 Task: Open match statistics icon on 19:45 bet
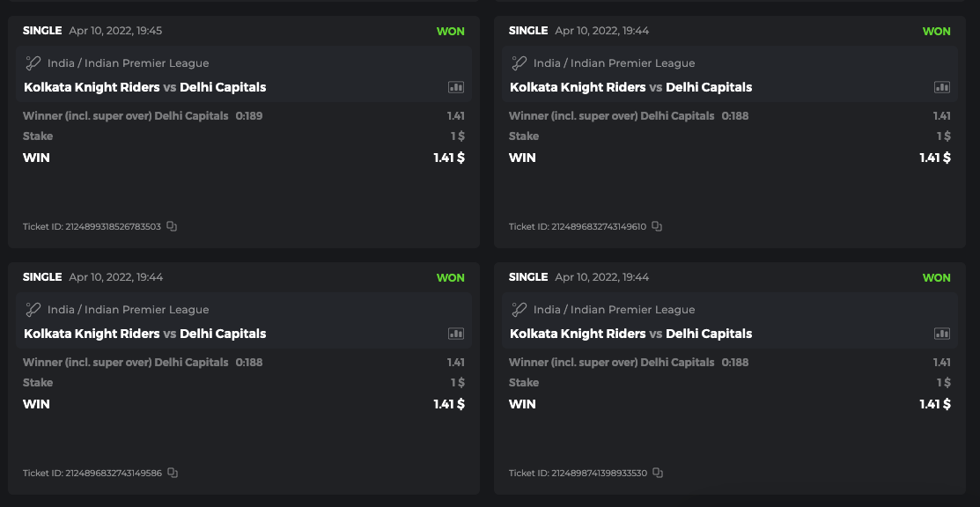455,87
